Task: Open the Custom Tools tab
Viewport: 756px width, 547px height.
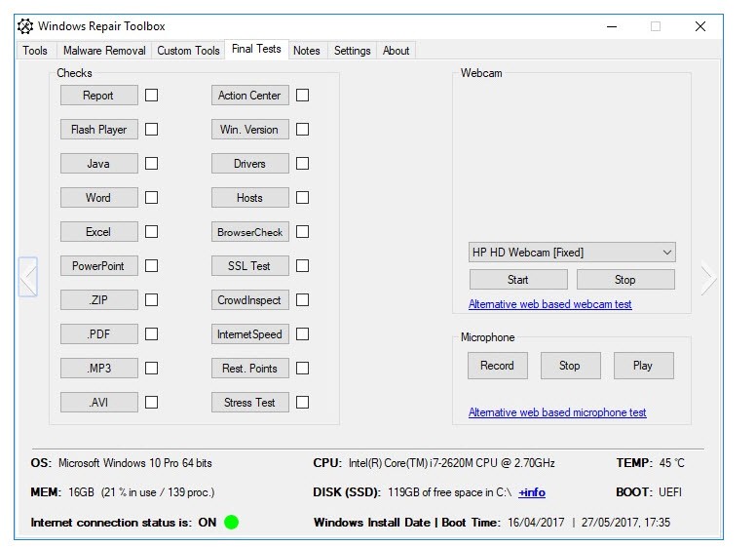Action: [x=188, y=51]
